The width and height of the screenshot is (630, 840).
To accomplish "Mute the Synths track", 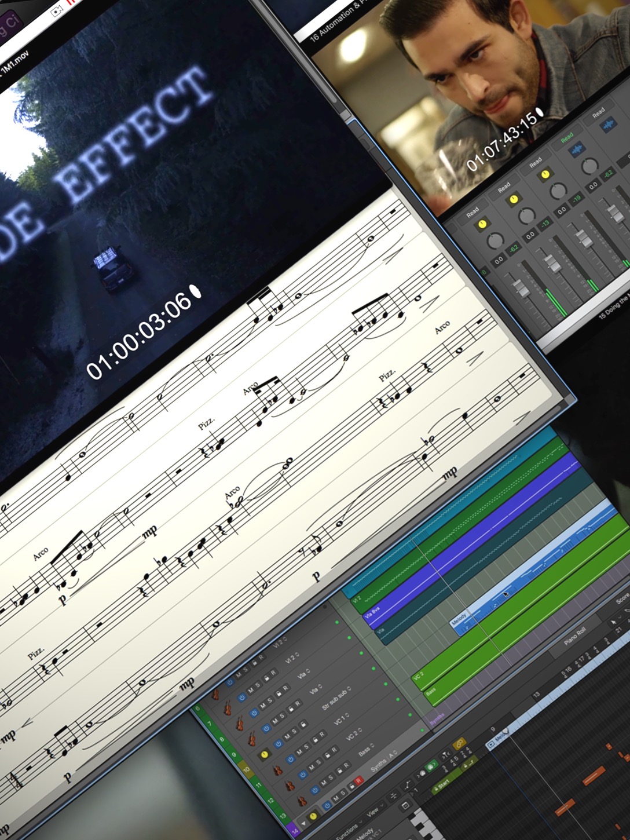I will [336, 798].
